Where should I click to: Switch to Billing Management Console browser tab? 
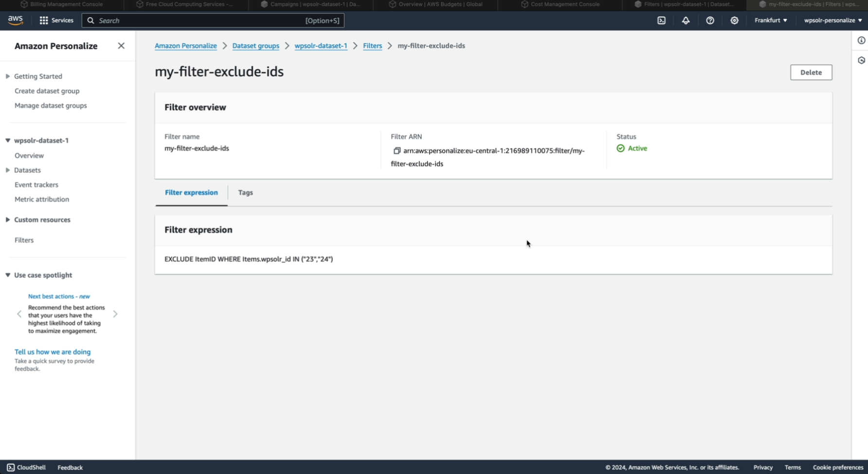coord(62,4)
